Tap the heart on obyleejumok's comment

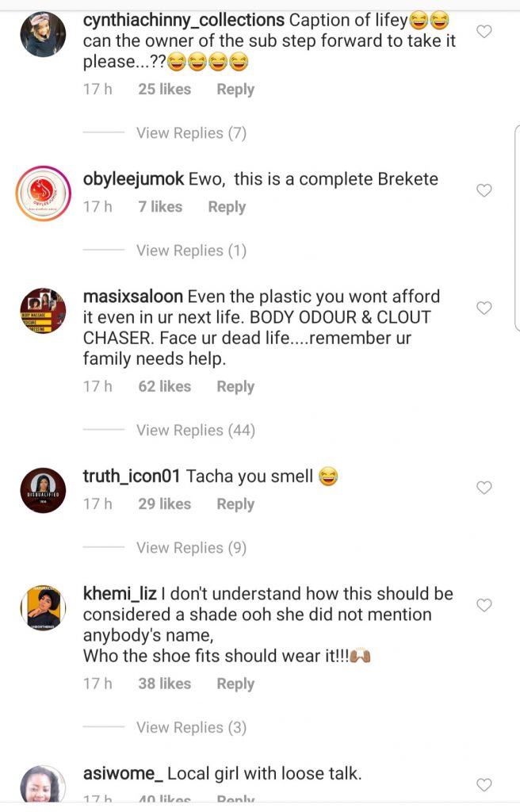484,190
